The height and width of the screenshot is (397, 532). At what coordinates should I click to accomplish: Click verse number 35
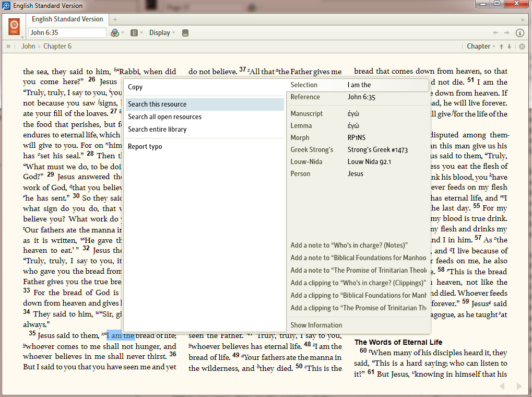(x=32, y=333)
